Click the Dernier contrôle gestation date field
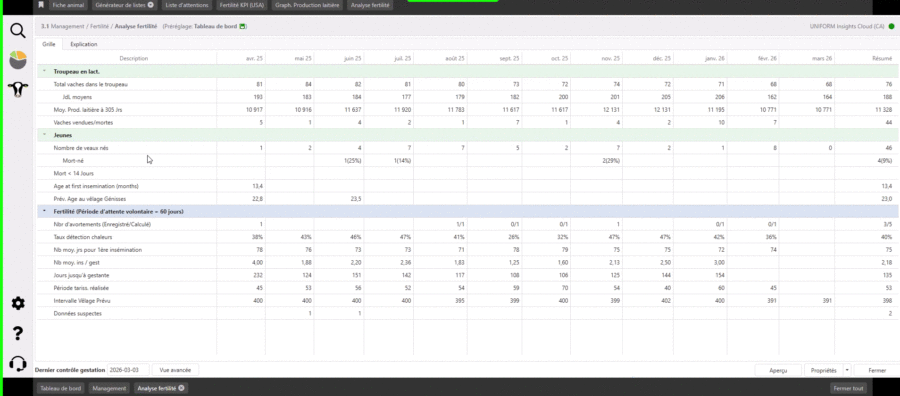This screenshot has width=900, height=396. [x=128, y=370]
